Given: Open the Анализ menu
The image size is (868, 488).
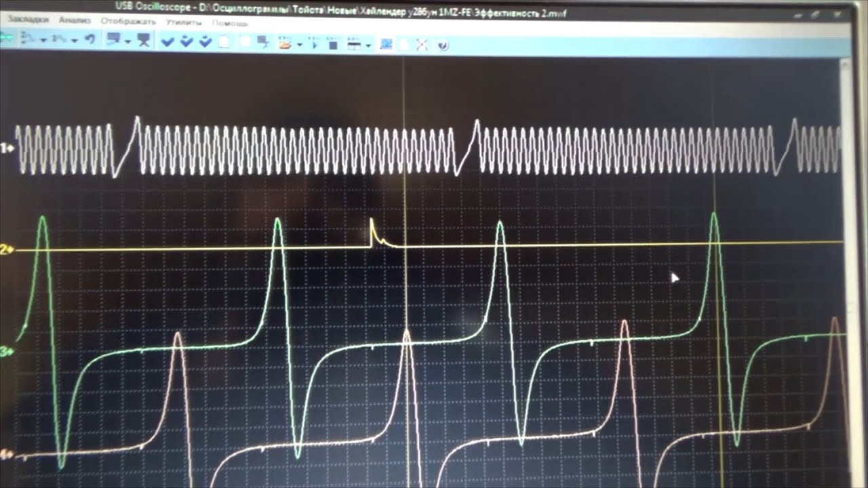Looking at the screenshot, I should tap(75, 20).
